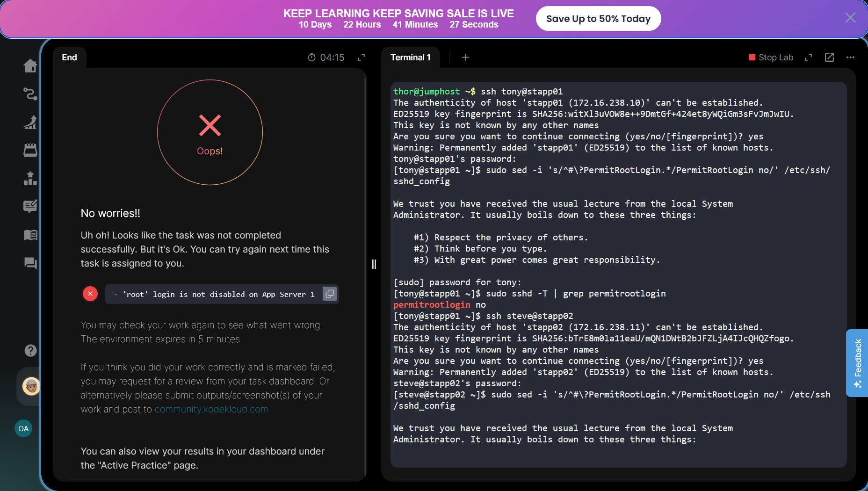Open the Feedback side tab

pyautogui.click(x=857, y=363)
